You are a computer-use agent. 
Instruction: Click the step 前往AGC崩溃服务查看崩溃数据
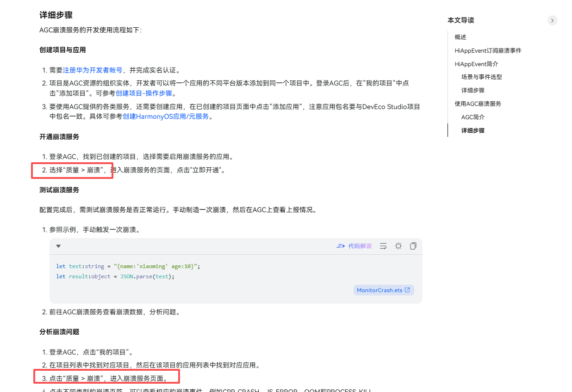click(115, 312)
